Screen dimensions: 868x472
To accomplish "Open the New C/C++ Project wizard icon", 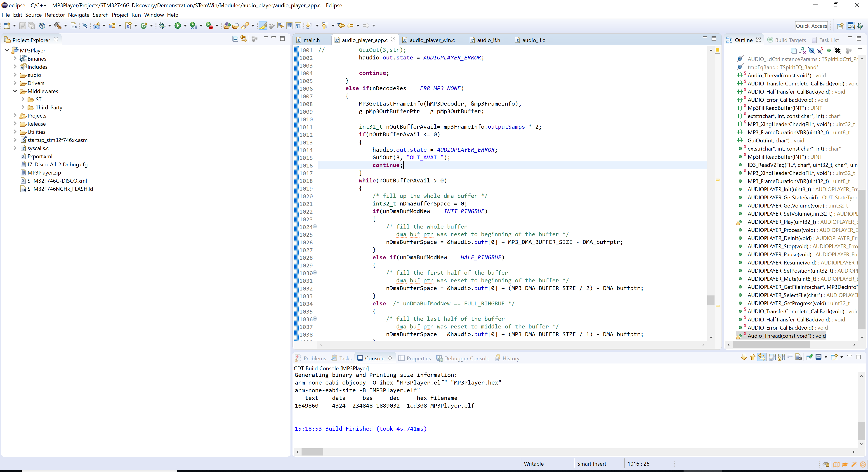I will [x=97, y=25].
